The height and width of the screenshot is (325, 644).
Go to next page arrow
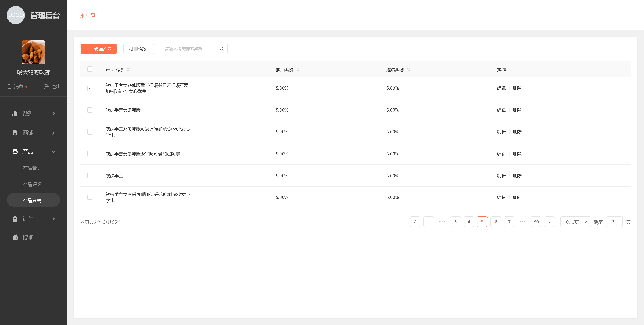click(549, 222)
